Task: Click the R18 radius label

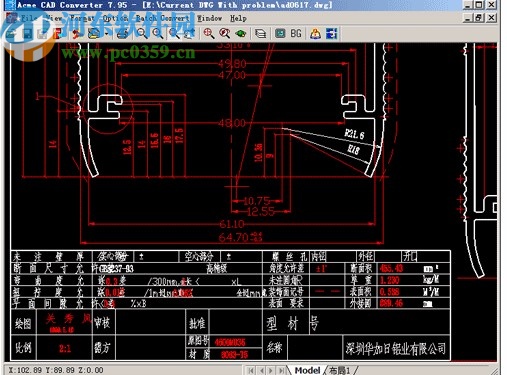Action: 354,149
